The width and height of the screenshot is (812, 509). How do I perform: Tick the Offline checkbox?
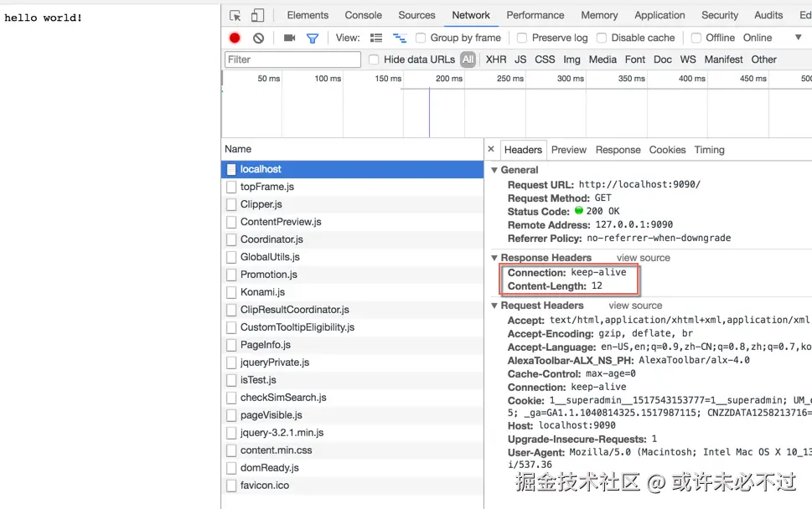click(x=696, y=38)
